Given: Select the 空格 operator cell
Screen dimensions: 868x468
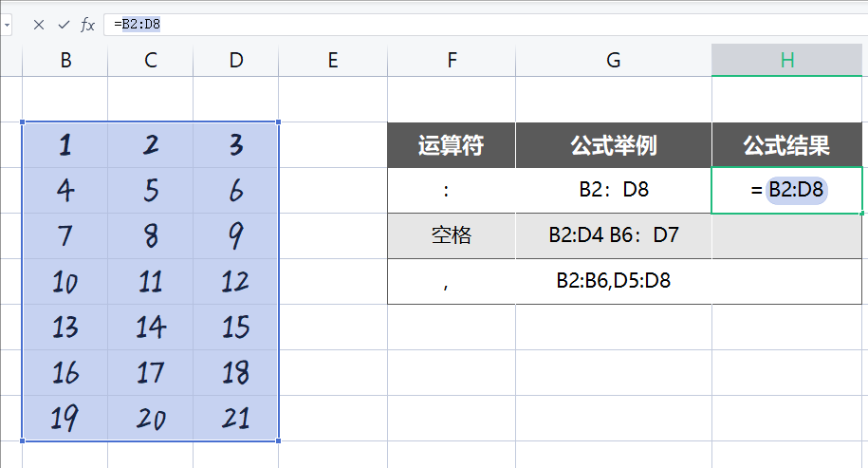Looking at the screenshot, I should pos(452,236).
